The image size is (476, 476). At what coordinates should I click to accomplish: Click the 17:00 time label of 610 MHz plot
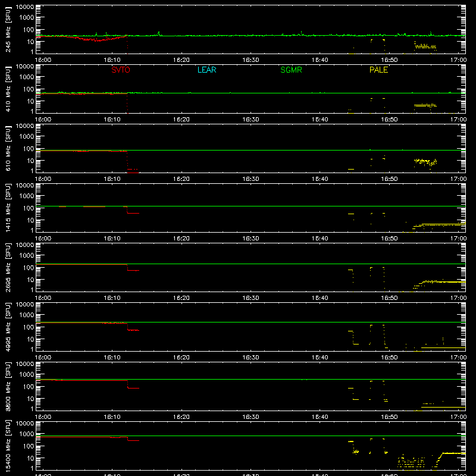pos(458,179)
